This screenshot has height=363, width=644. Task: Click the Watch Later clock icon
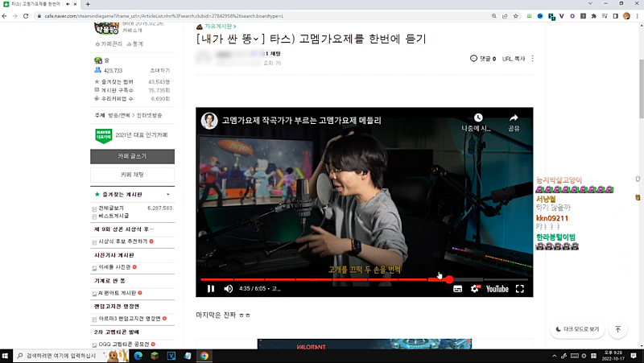click(x=478, y=118)
